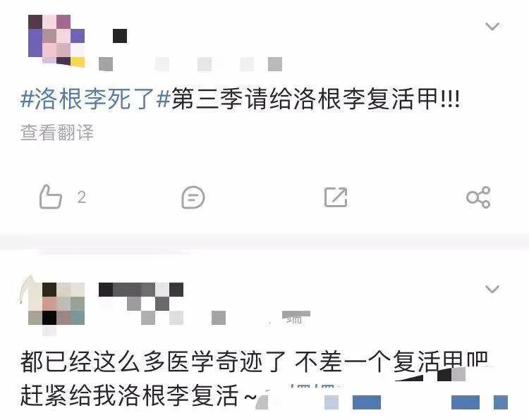The width and height of the screenshot is (529, 420).
Task: Select the first post's blurred timestamp line
Action: (x=190, y=64)
